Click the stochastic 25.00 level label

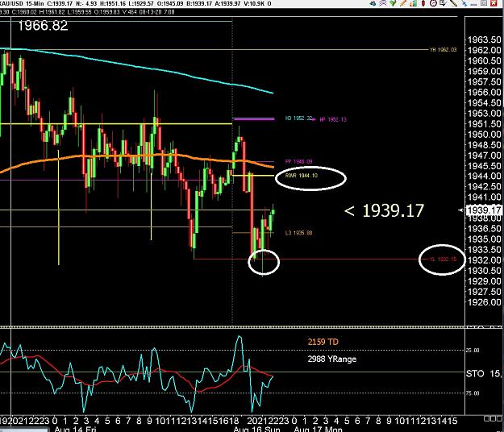click(x=473, y=351)
